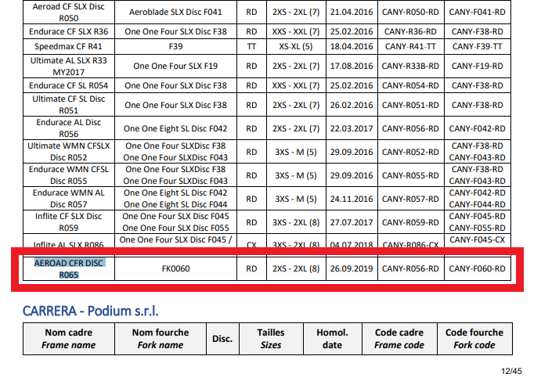Click the CANY-R052-RD frame code
Viewport: 541px width, 392px height.
tap(410, 152)
